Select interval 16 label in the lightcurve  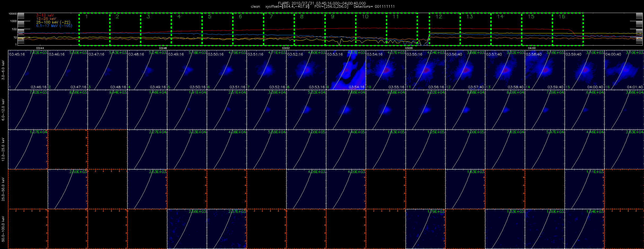[562, 17]
